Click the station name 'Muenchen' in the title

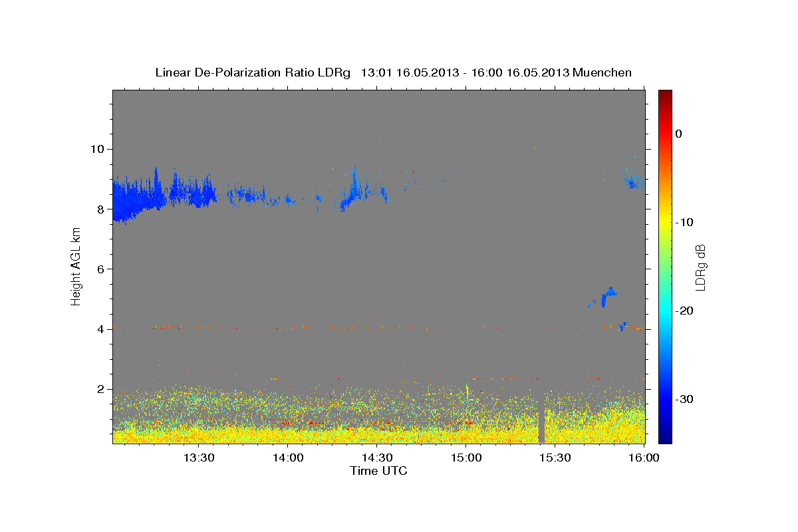602,72
